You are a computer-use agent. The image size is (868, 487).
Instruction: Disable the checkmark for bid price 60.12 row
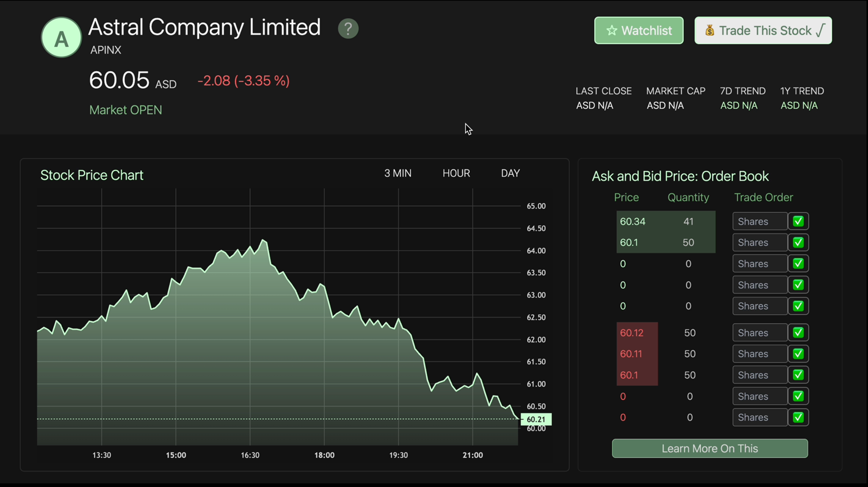pyautogui.click(x=798, y=332)
